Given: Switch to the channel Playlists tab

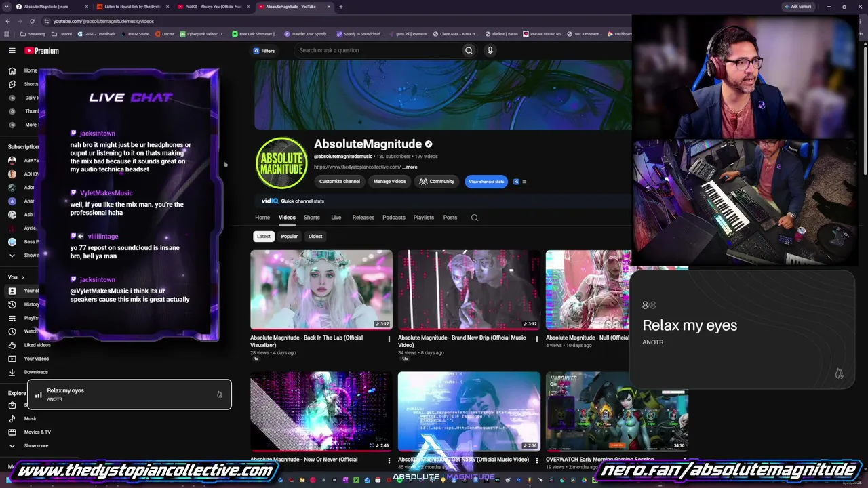Looking at the screenshot, I should (x=424, y=218).
